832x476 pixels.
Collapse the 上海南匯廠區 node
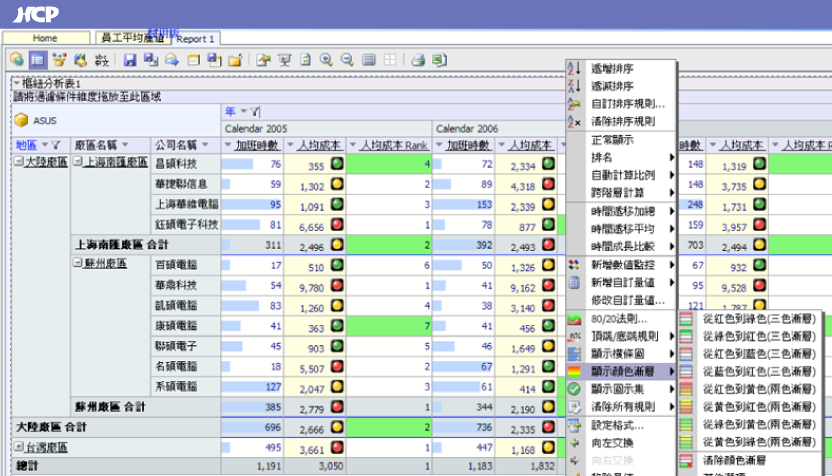point(77,161)
